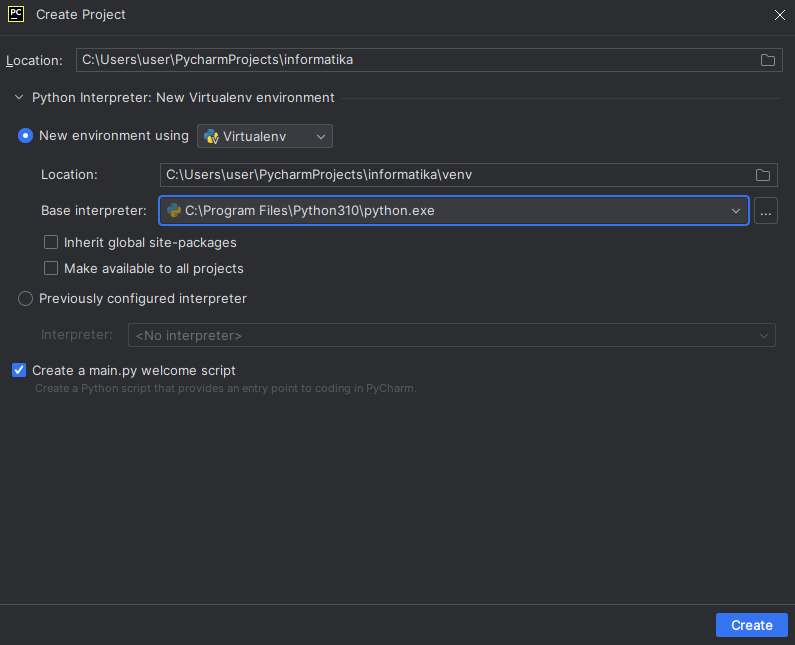Viewport: 795px width, 645px height.
Task: Uncheck Create a main.py welcome script
Action: (x=19, y=370)
